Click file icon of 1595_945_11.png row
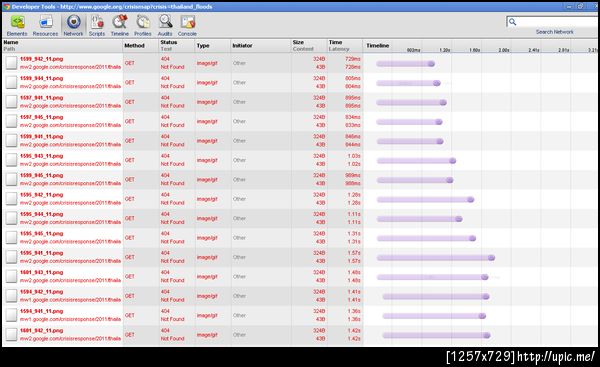This screenshot has width=600, height=367. (x=11, y=238)
